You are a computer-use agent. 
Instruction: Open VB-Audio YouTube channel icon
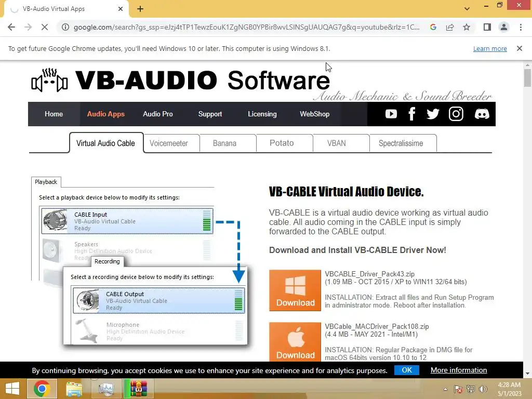[391, 114]
